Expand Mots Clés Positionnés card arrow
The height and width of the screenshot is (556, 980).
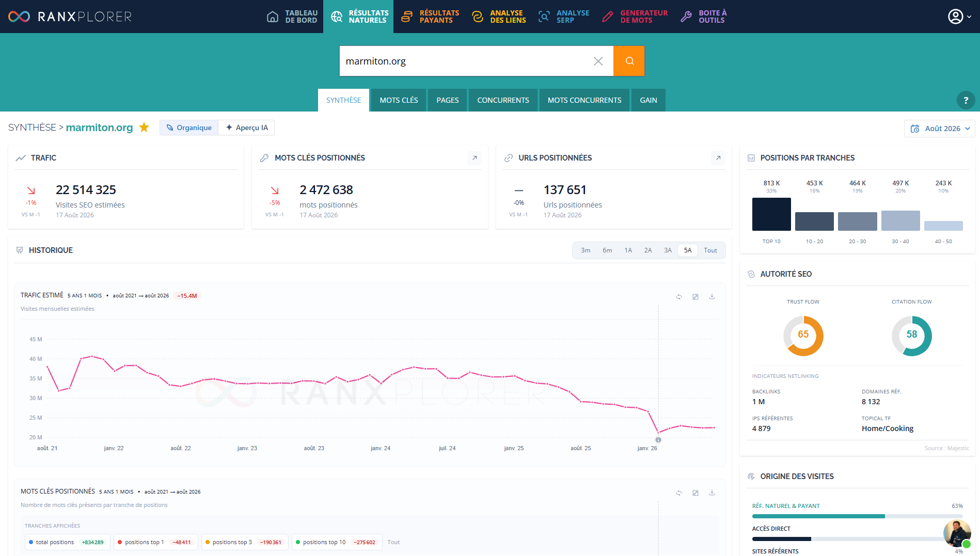[475, 158]
